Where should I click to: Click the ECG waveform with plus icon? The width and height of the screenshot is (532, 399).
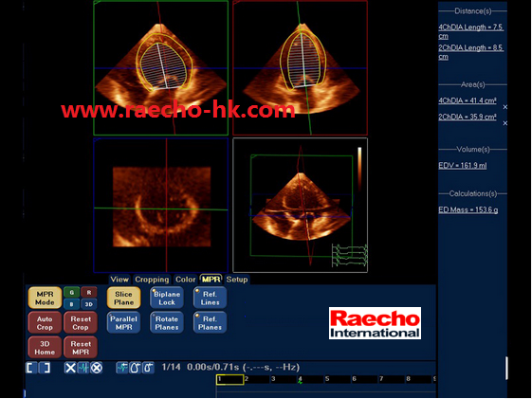(121, 368)
